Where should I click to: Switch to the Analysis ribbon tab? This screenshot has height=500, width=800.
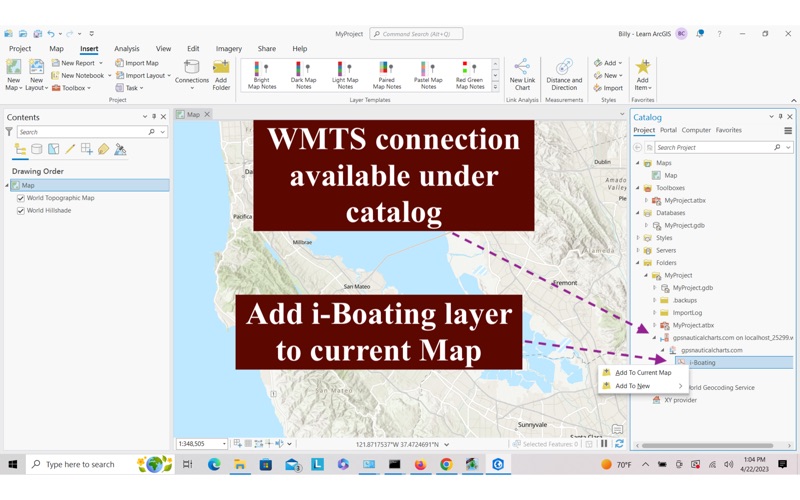(127, 48)
